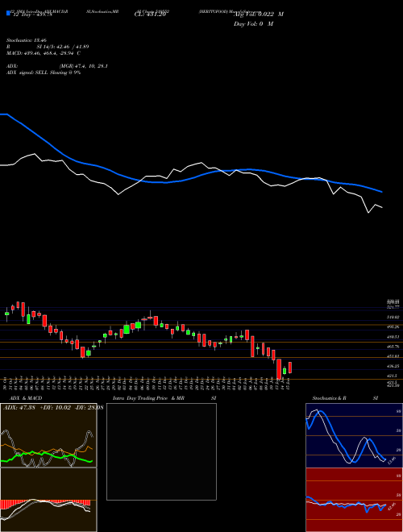Click the 'MACD: 439.46, 468.4, -28.94' readout
This screenshot has width=403, height=532.
(41, 53)
